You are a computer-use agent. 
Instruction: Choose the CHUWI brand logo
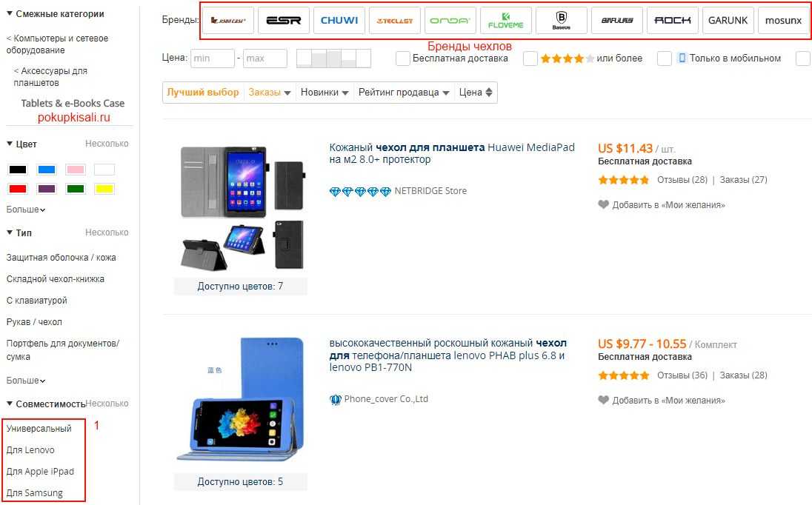point(339,21)
